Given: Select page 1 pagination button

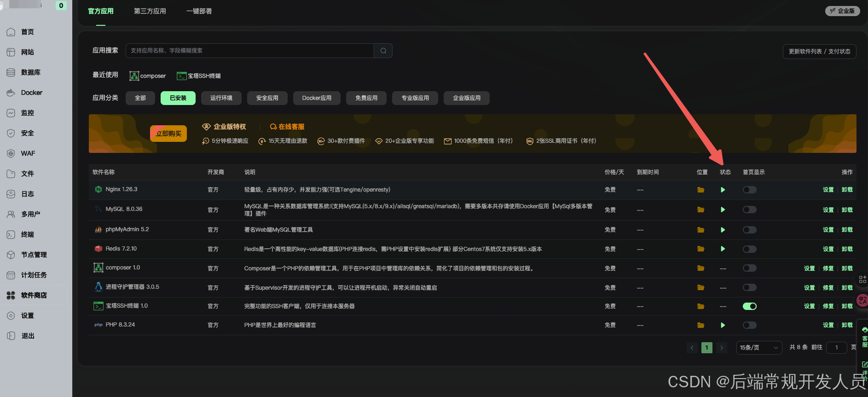Looking at the screenshot, I should [x=706, y=348].
